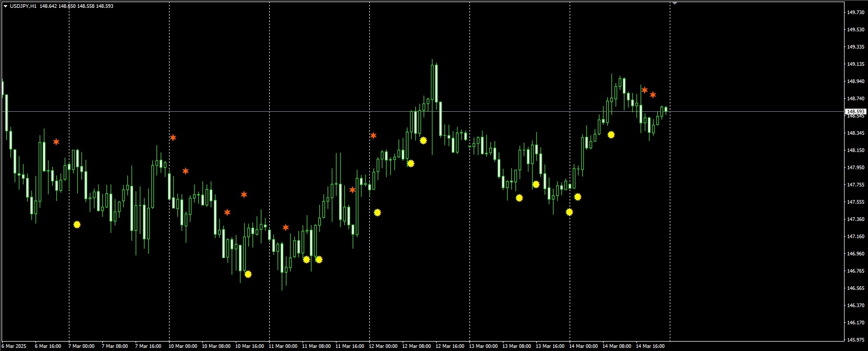
Task: Click the 12 Mar 08:00 time axis label
Action: 416,346
